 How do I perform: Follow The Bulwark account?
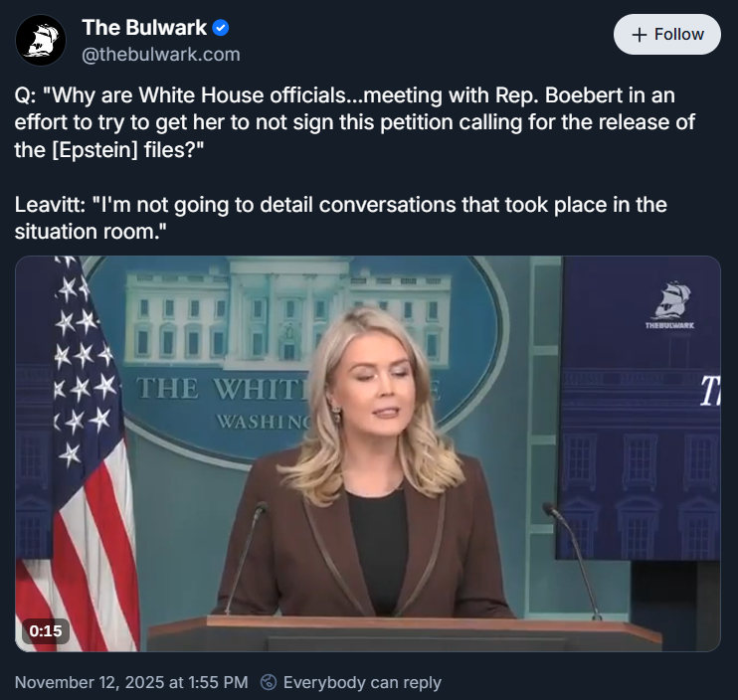(x=667, y=35)
